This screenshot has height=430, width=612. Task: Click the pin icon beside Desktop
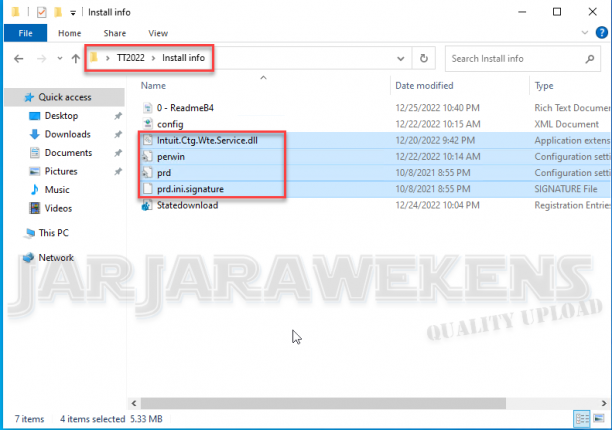coord(118,116)
